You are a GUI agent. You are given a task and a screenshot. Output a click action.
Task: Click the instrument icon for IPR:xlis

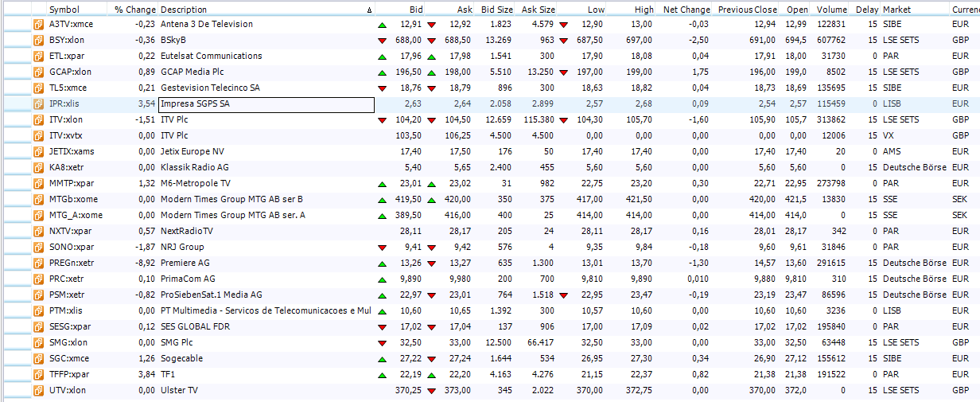(x=38, y=103)
